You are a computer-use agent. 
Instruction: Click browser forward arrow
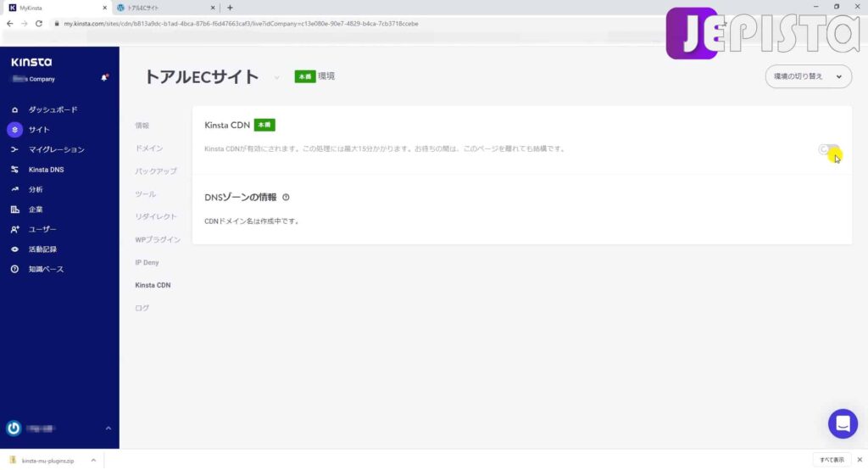tap(25, 24)
